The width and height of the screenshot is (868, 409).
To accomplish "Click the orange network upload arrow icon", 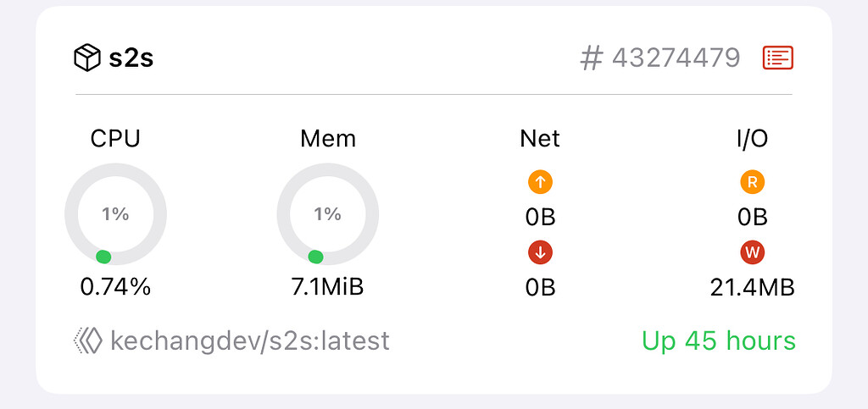I will pos(540,182).
